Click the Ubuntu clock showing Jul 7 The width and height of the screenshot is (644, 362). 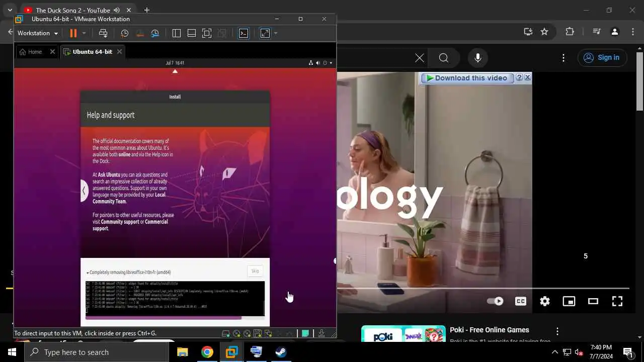click(175, 63)
